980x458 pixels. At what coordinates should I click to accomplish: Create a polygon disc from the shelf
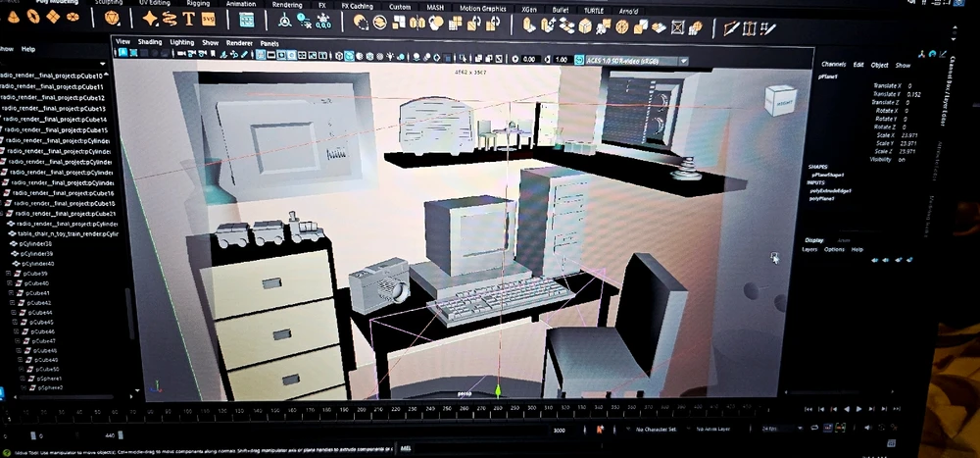(x=73, y=18)
